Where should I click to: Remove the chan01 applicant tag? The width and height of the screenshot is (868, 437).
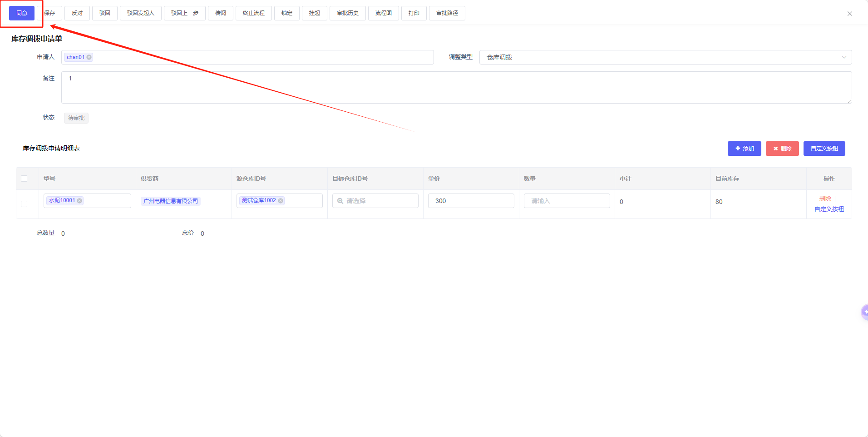click(89, 57)
